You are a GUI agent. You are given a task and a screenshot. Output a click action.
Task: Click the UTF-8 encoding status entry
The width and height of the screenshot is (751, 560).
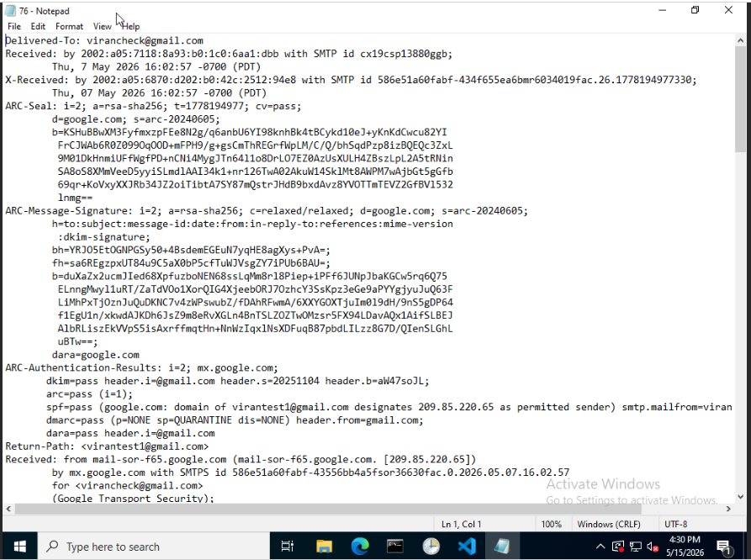tap(675, 524)
